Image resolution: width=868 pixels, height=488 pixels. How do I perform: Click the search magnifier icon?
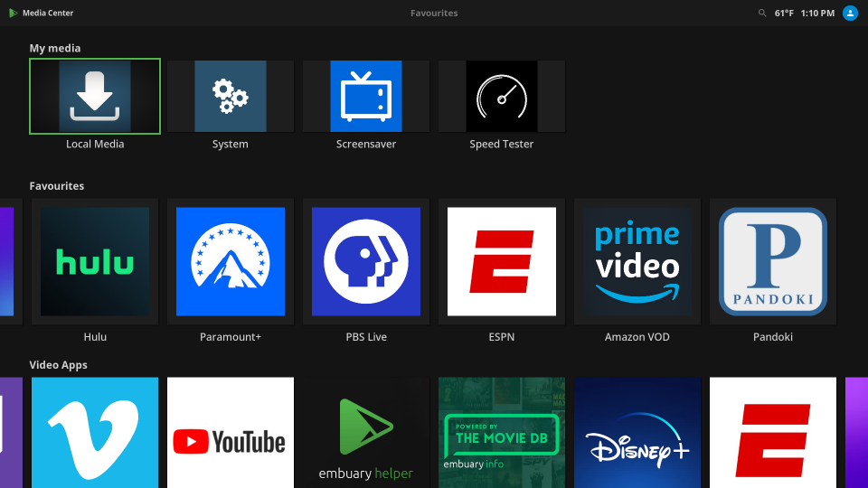762,14
